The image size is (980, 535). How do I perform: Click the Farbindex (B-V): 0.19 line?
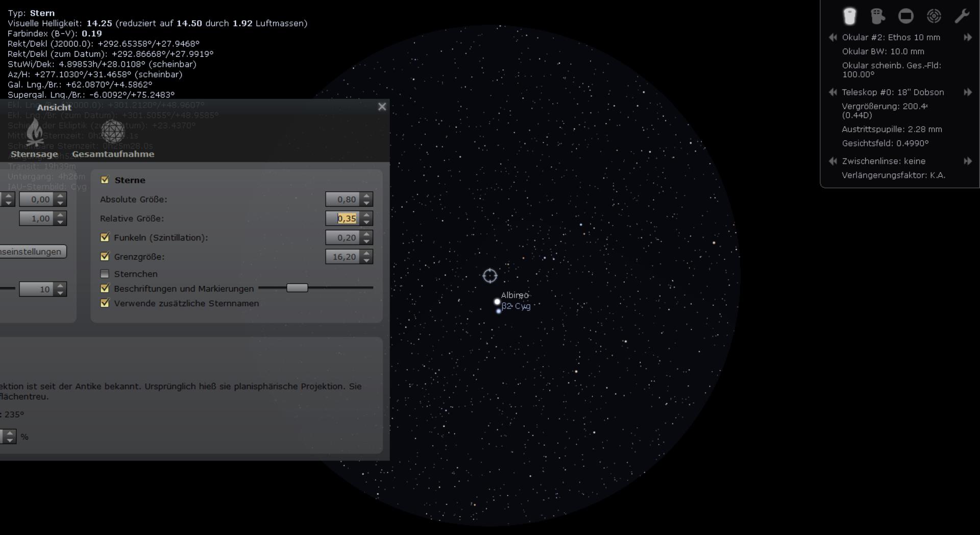click(x=55, y=34)
